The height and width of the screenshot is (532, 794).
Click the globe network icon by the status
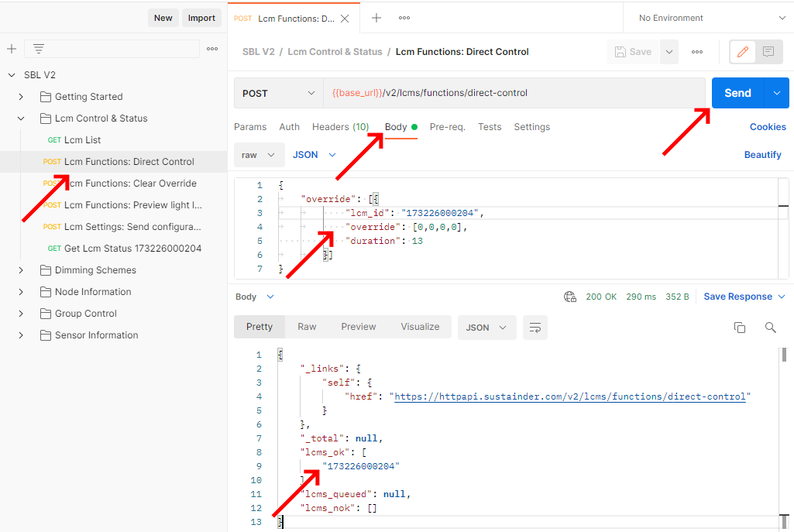570,297
